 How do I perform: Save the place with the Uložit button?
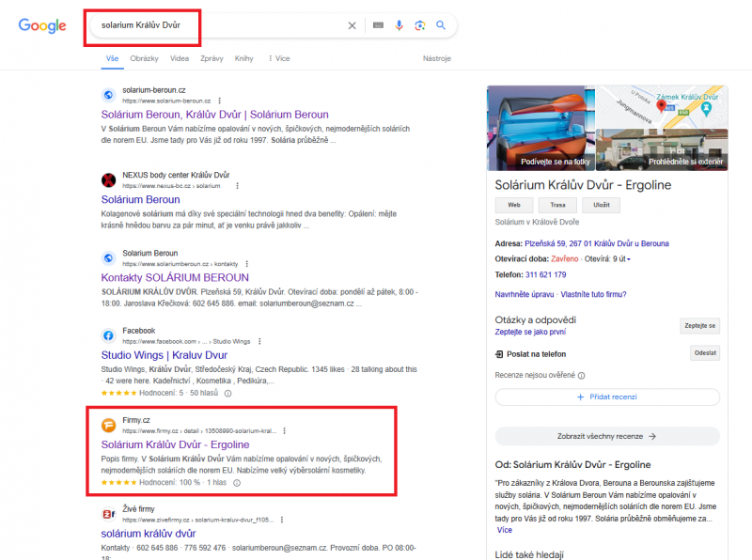point(602,205)
